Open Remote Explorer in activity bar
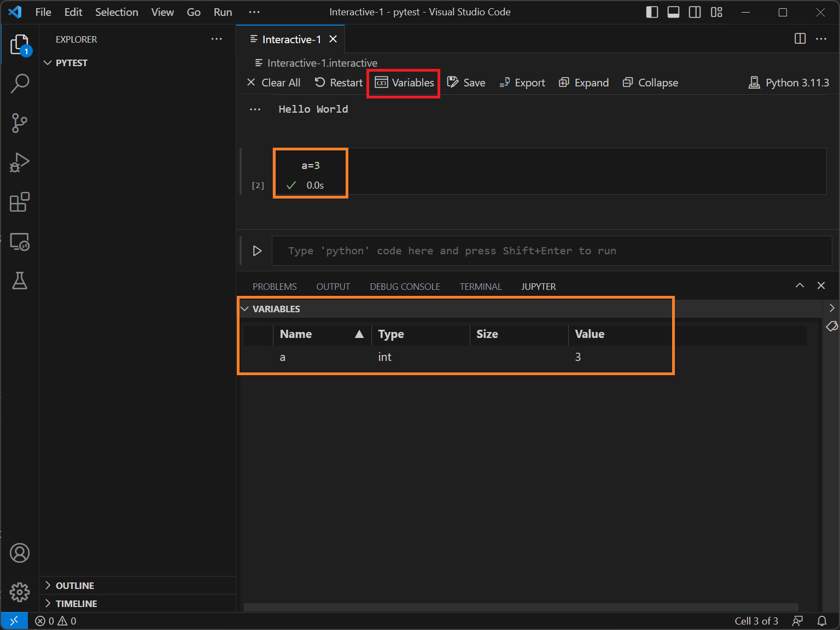This screenshot has height=630, width=840. click(x=20, y=242)
